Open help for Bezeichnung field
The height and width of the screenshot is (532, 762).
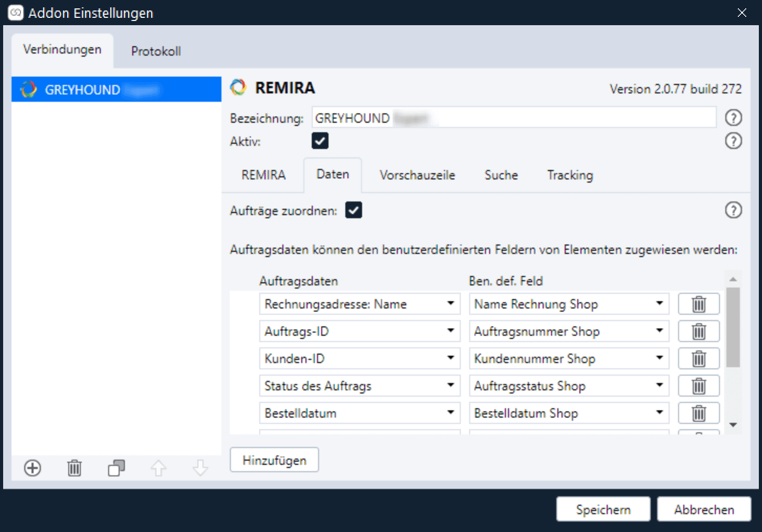point(733,118)
